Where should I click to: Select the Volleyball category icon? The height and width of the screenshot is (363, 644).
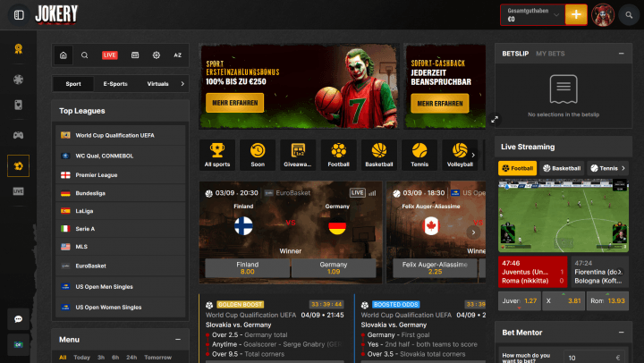(x=460, y=155)
